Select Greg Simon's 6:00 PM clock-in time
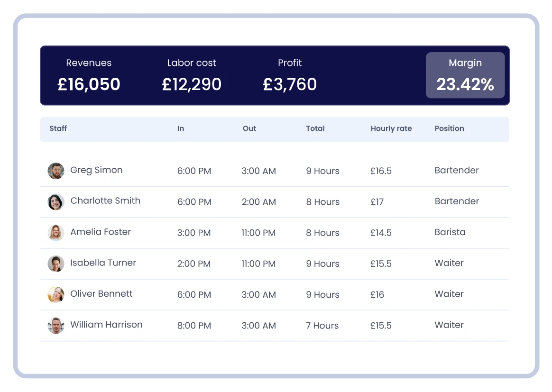 click(x=194, y=171)
